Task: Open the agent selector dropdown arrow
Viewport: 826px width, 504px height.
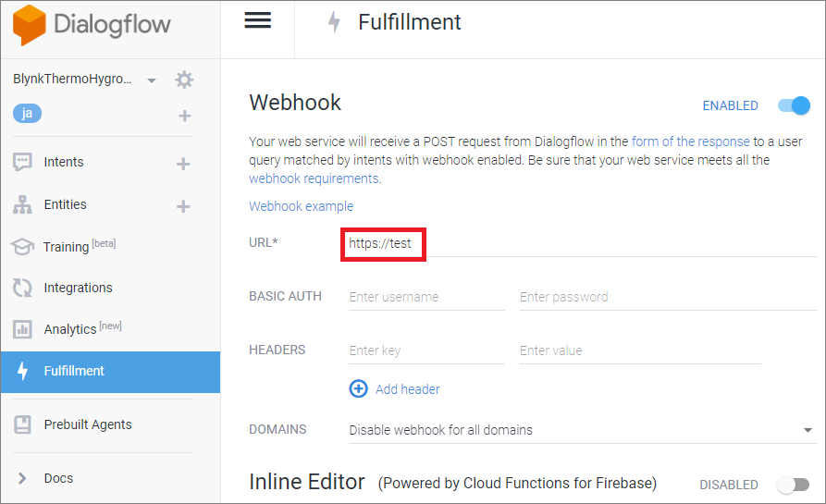Action: [152, 80]
